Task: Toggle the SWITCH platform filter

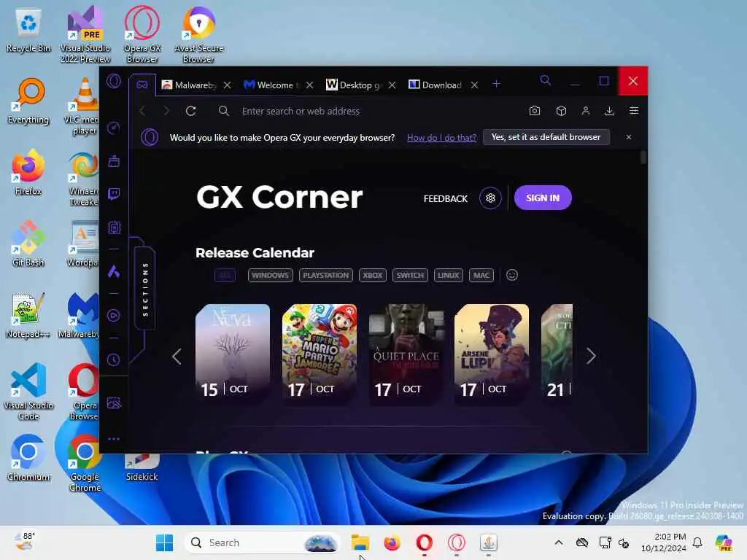Action: (410, 275)
